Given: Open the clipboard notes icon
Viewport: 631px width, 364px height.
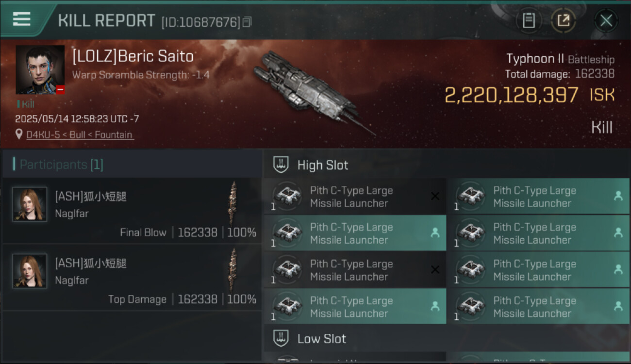Looking at the screenshot, I should tap(529, 20).
